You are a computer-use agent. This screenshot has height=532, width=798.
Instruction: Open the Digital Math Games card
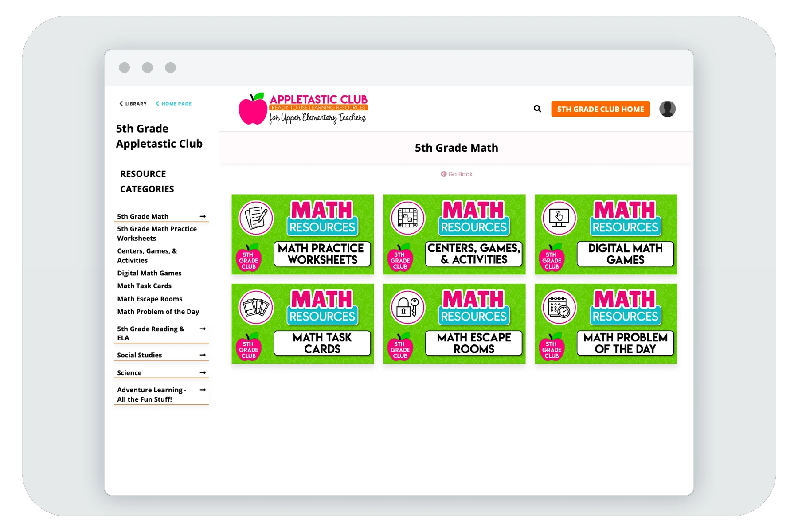point(606,235)
